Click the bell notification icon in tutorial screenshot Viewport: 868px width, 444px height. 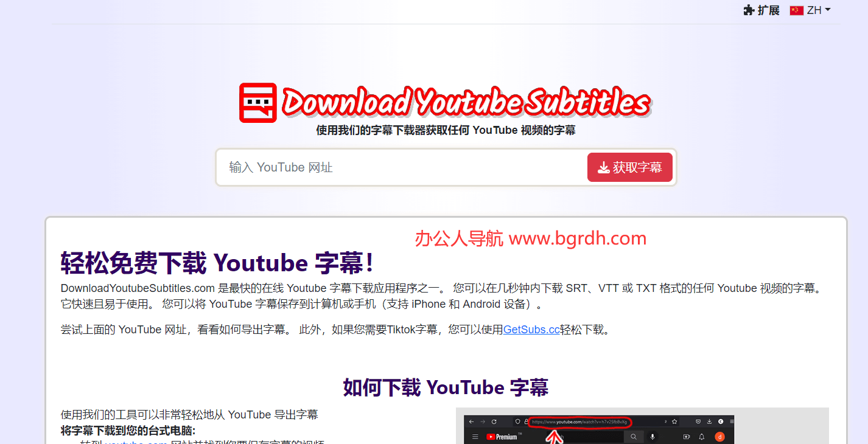701,437
